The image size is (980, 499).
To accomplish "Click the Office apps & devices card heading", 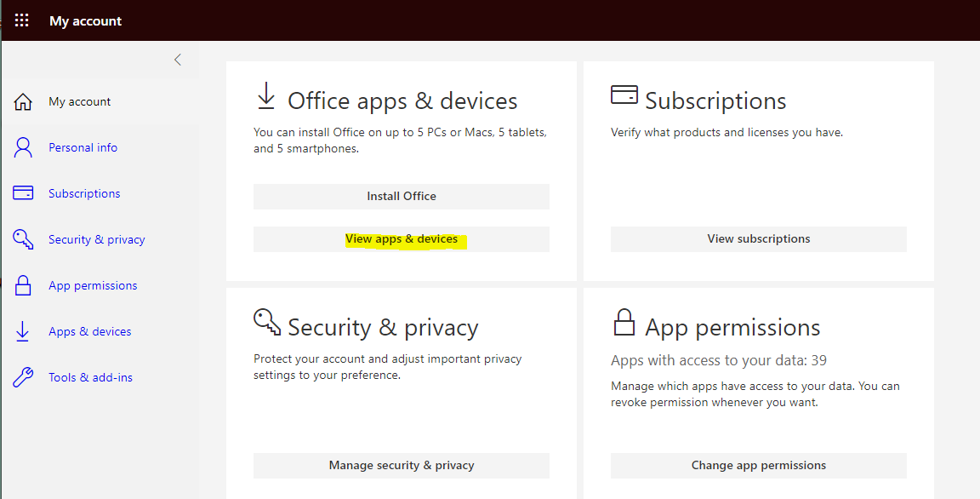I will pyautogui.click(x=402, y=100).
